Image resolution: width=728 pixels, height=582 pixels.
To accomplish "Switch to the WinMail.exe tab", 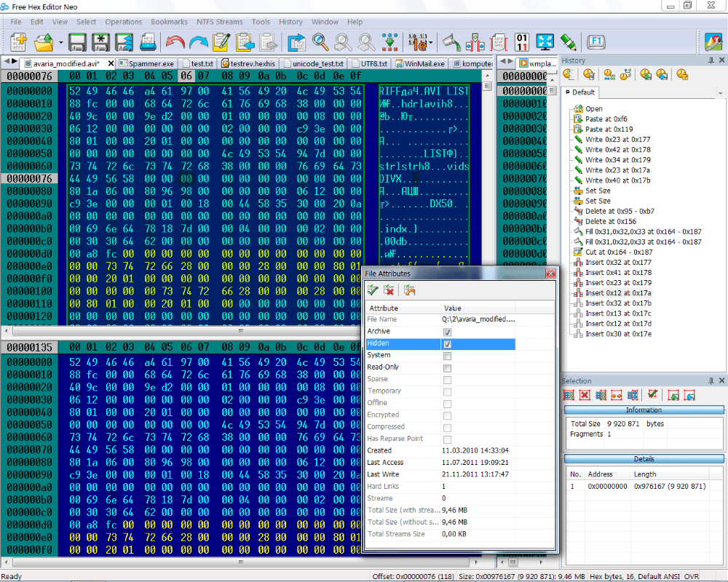I will click(420, 63).
